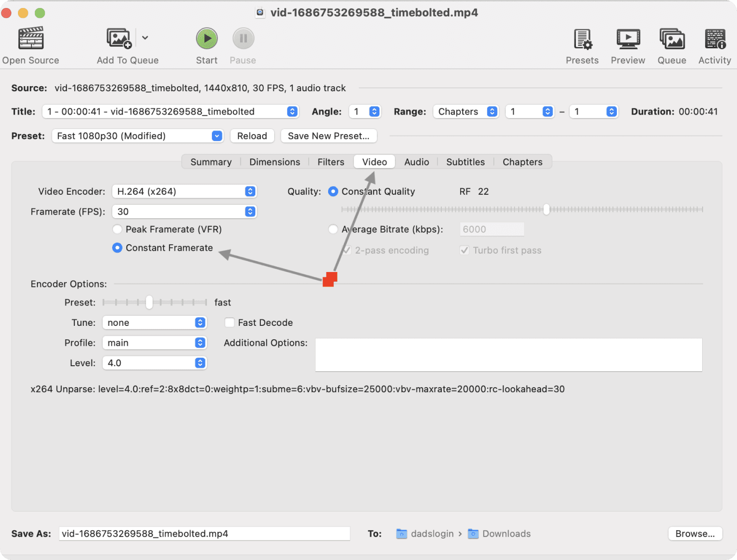
Task: Open the end chapter dropdown
Action: 593,112
